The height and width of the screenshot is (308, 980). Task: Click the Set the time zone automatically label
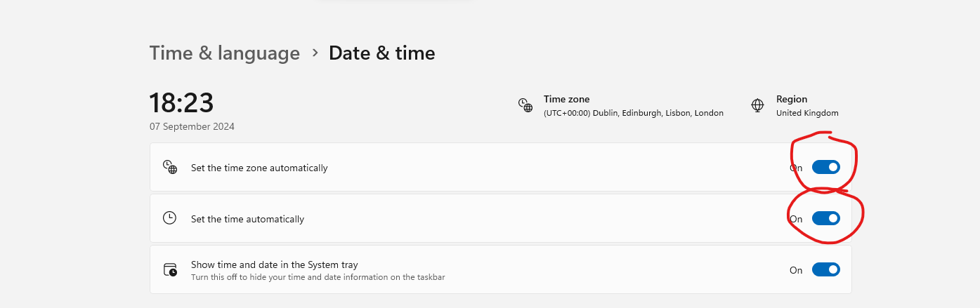click(259, 168)
